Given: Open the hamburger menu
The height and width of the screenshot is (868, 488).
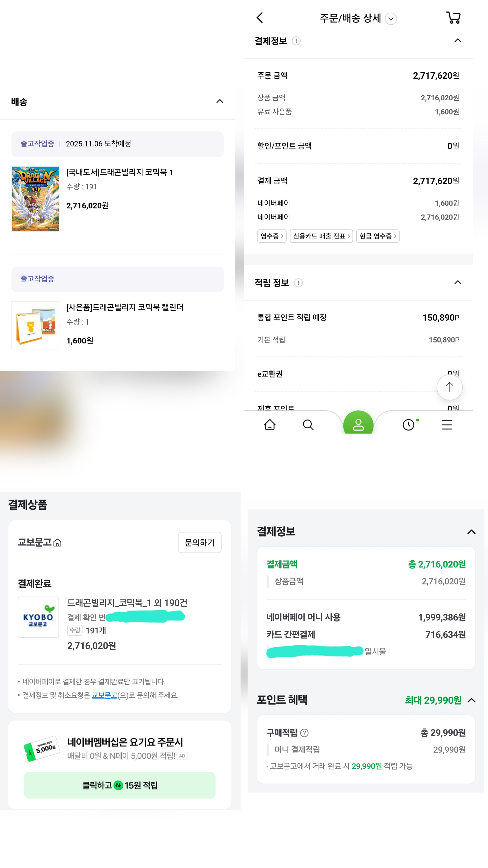Looking at the screenshot, I should pos(447,425).
